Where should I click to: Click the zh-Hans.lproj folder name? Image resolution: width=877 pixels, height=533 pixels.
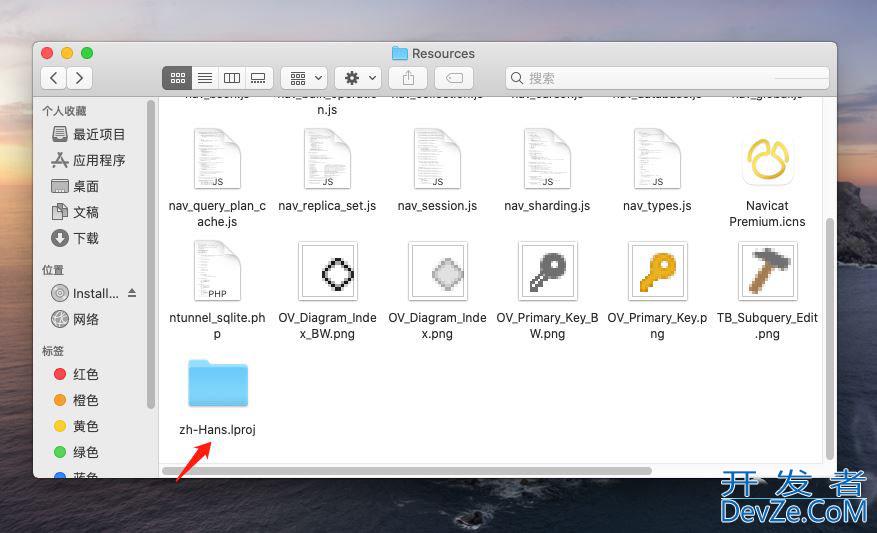[218, 430]
